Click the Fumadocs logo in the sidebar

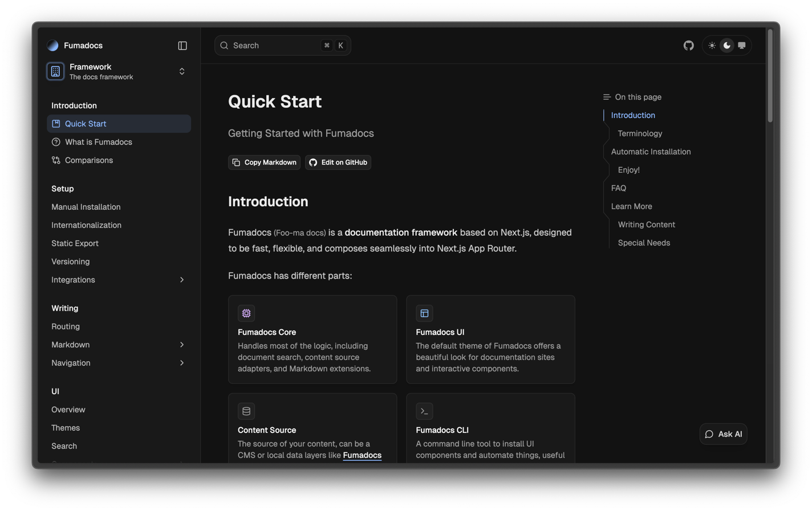point(53,46)
